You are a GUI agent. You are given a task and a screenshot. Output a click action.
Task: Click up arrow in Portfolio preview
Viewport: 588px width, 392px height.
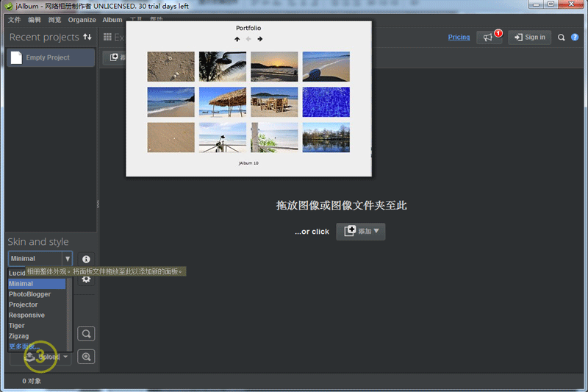(237, 39)
